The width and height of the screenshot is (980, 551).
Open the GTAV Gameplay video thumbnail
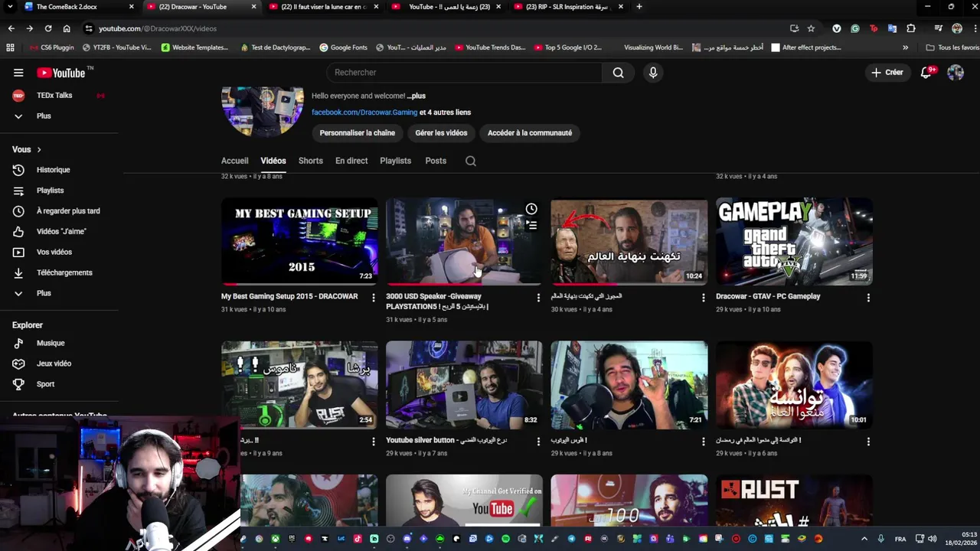pos(794,242)
